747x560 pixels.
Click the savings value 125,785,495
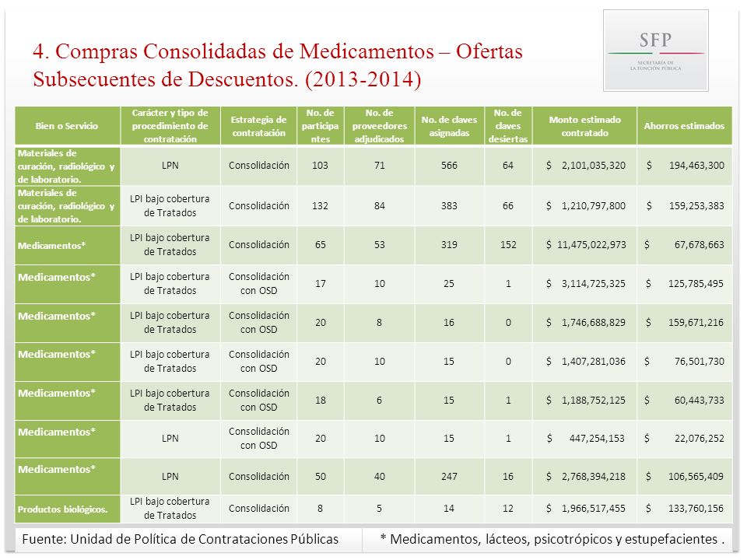pos(696,284)
